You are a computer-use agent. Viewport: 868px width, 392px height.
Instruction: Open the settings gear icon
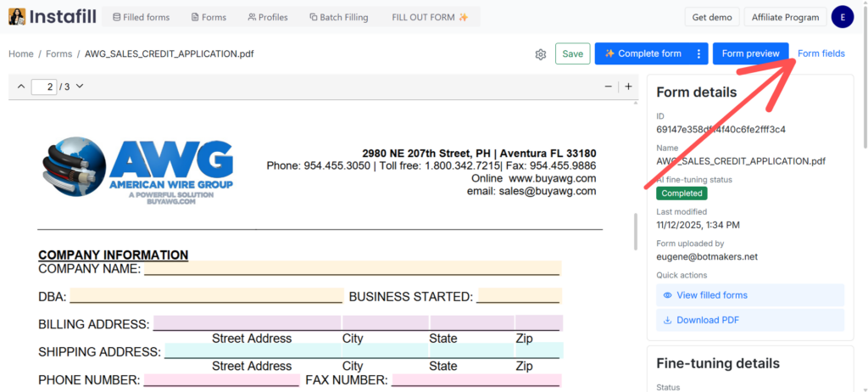click(x=541, y=54)
